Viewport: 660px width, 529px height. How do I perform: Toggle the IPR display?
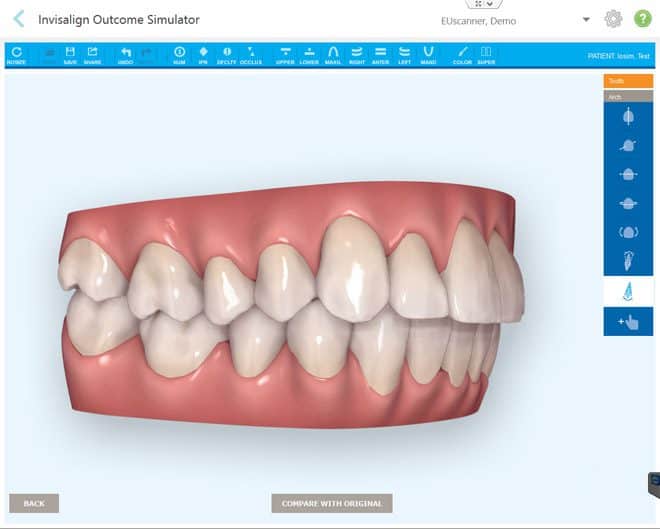[x=203, y=55]
